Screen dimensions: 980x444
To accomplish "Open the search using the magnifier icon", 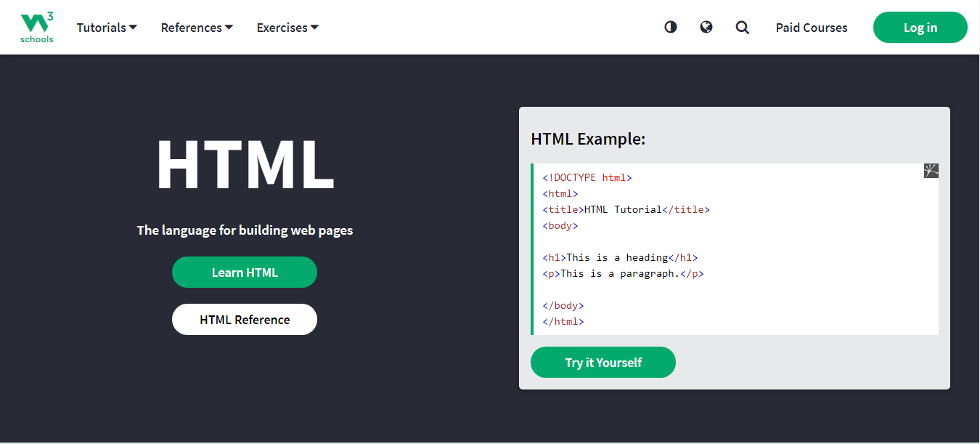I will [x=742, y=27].
